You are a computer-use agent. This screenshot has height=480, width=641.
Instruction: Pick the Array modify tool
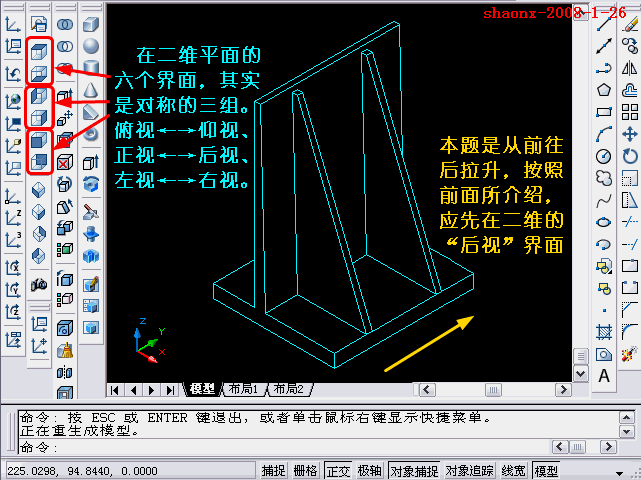point(630,112)
